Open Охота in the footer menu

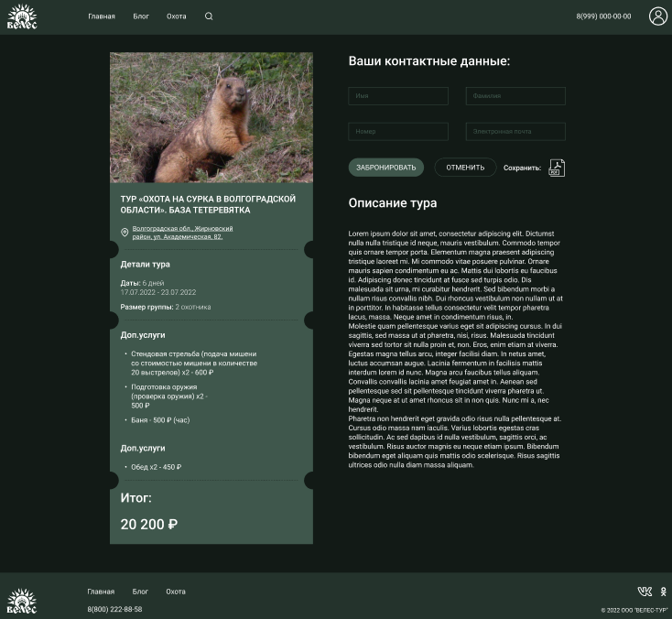(176, 592)
